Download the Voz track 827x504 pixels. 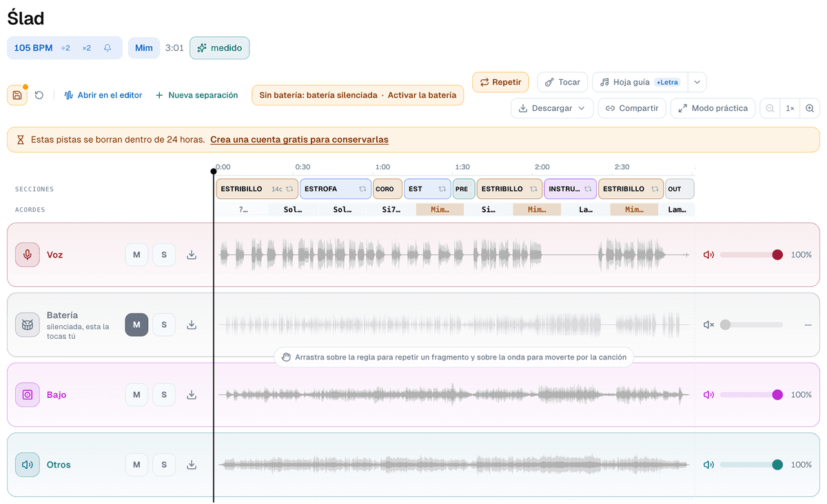click(x=192, y=255)
